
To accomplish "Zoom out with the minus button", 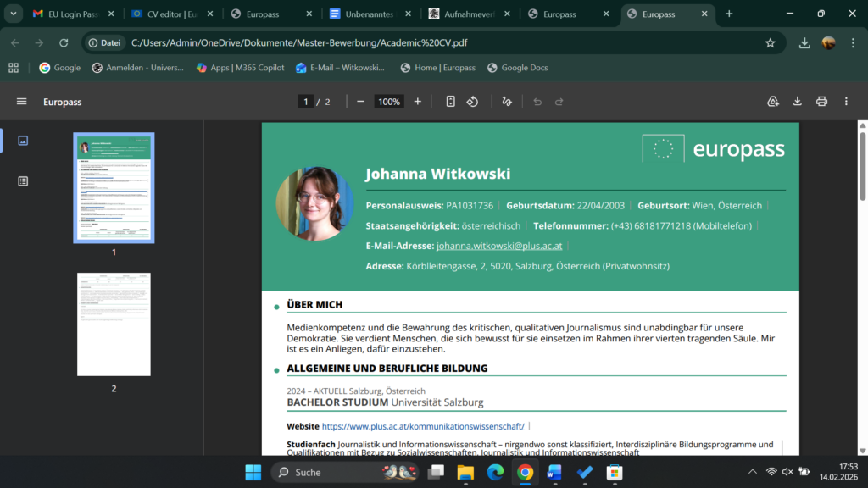I will coord(360,102).
